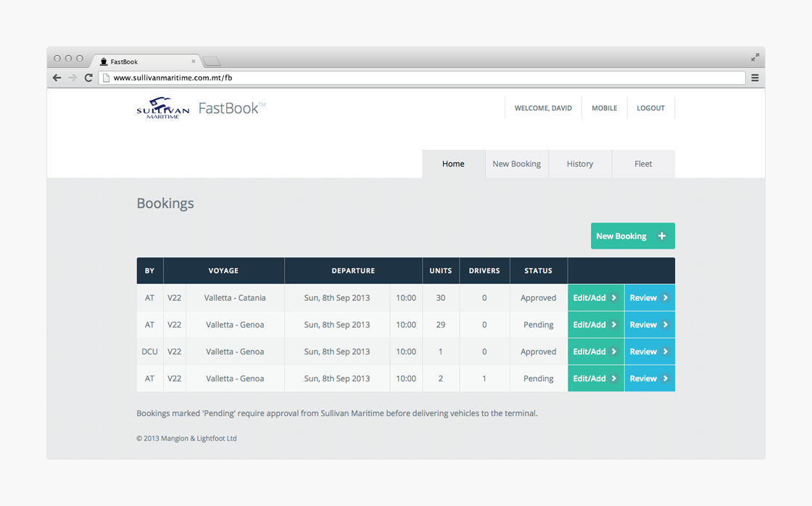This screenshot has width=812, height=506.
Task: Click the VOYAGE column header
Action: tap(223, 271)
